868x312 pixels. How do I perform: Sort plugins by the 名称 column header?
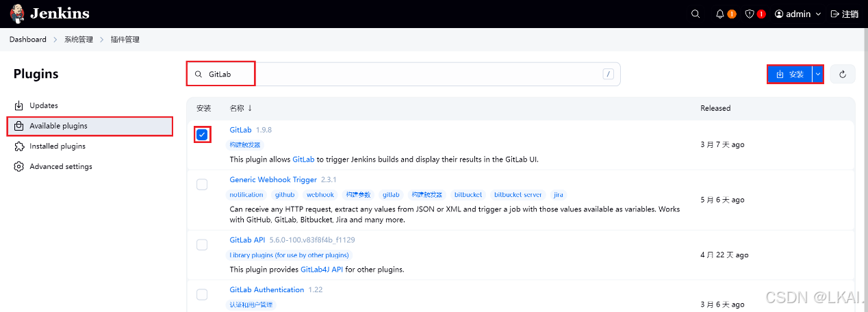(x=241, y=108)
